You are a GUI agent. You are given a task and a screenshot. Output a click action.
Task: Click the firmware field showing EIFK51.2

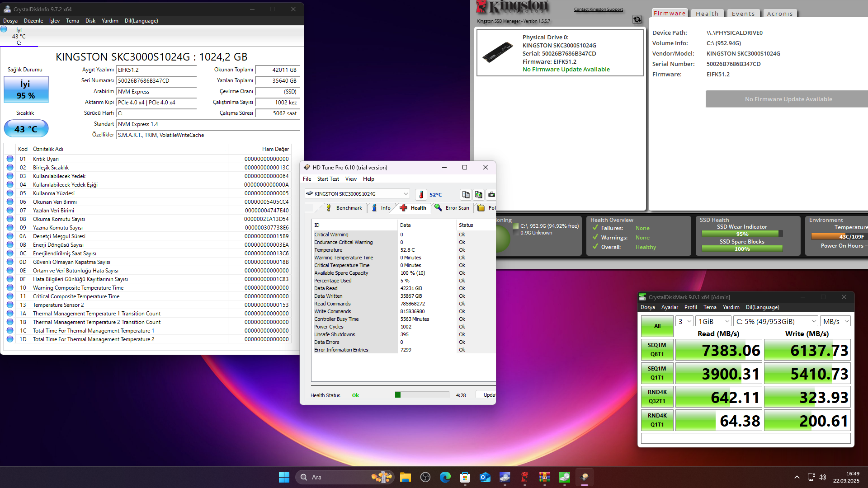click(x=157, y=70)
